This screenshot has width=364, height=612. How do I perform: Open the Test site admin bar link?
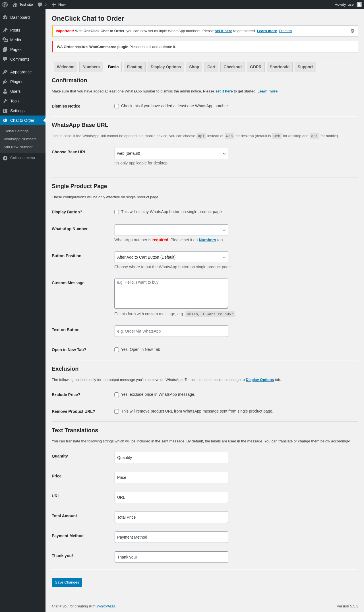click(x=23, y=5)
